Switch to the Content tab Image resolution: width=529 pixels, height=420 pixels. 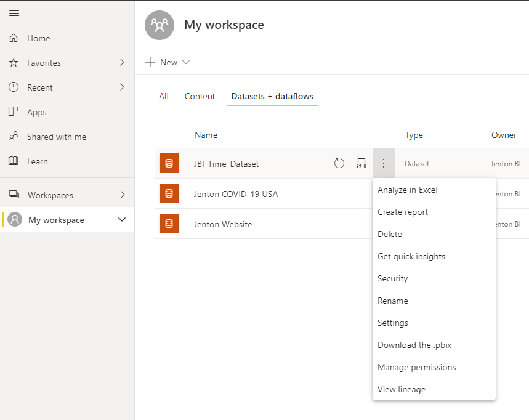(200, 97)
